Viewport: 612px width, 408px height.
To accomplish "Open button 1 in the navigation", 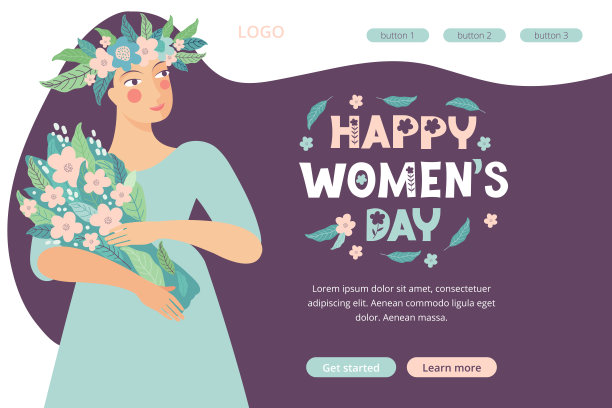I will tap(397, 36).
